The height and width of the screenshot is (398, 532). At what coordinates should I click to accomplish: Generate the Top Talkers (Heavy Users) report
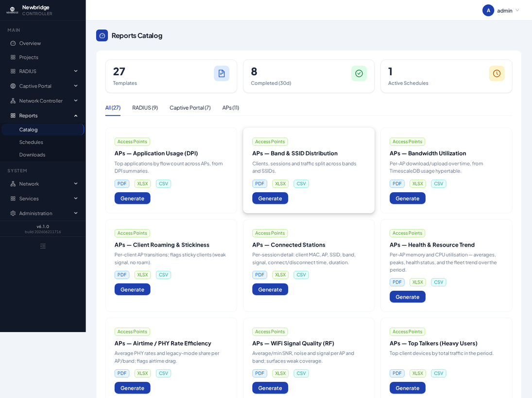[408, 388]
